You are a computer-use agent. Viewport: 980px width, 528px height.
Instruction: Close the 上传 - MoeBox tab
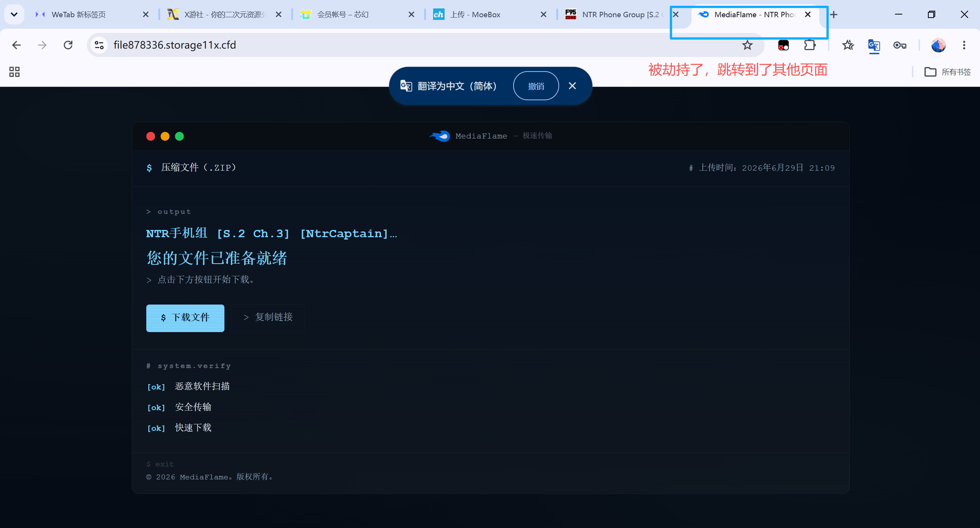[543, 15]
